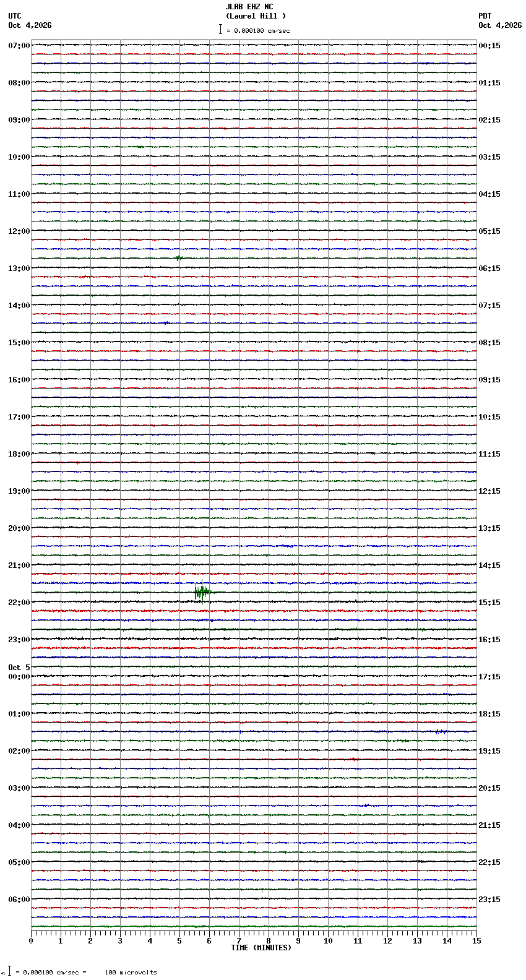Viewport: 526px width, 980px height.
Task: Click the 06:00 UTC row label
Action: pos(19,900)
